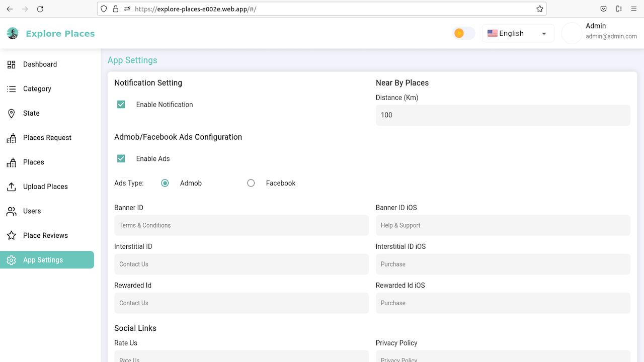
Task: Select the Admob ads type option
Action: click(x=165, y=183)
